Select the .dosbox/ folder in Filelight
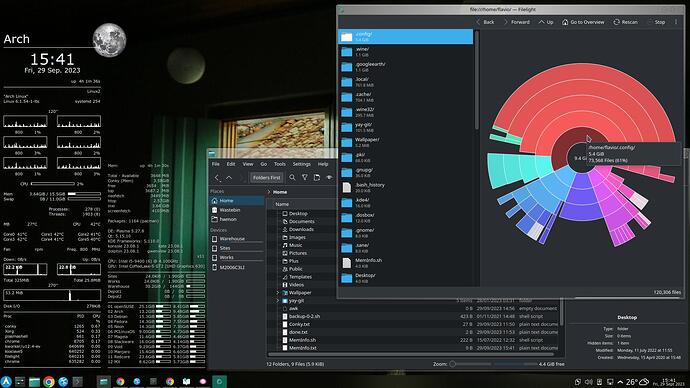690x388 pixels. [x=405, y=217]
